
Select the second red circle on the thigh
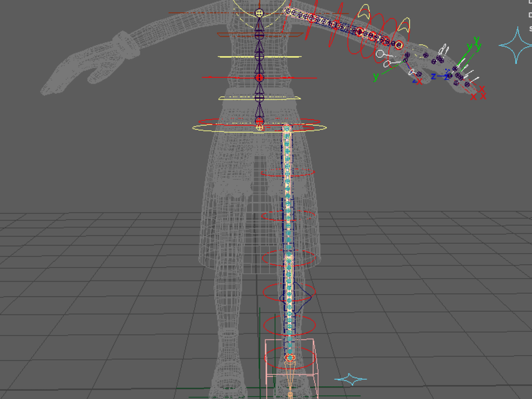pos(288,215)
